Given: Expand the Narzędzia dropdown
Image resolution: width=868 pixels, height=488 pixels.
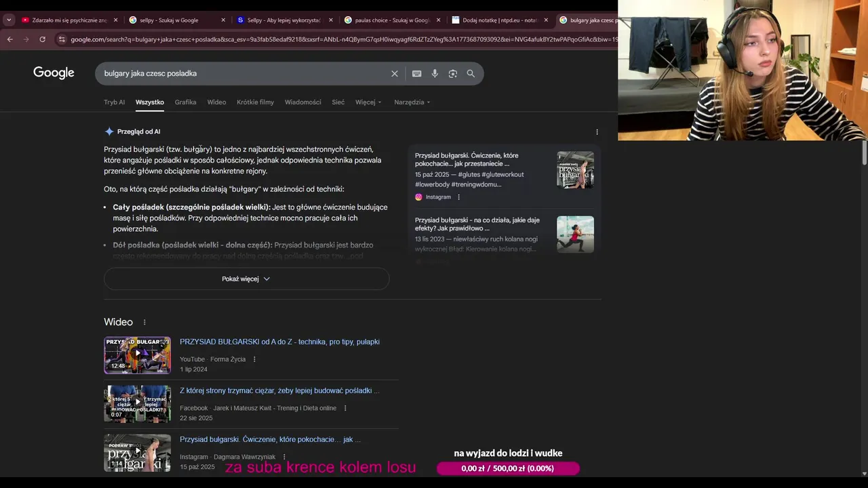Looking at the screenshot, I should (412, 102).
